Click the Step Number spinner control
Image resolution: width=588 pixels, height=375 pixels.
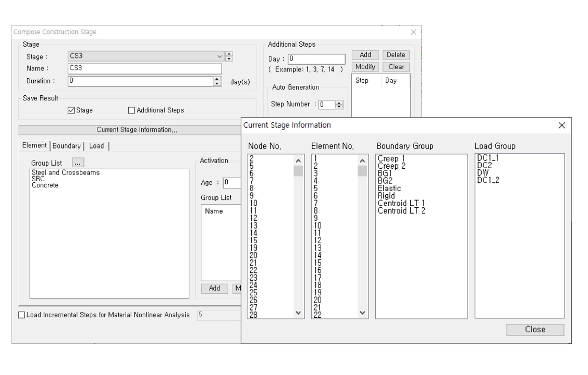pyautogui.click(x=340, y=105)
